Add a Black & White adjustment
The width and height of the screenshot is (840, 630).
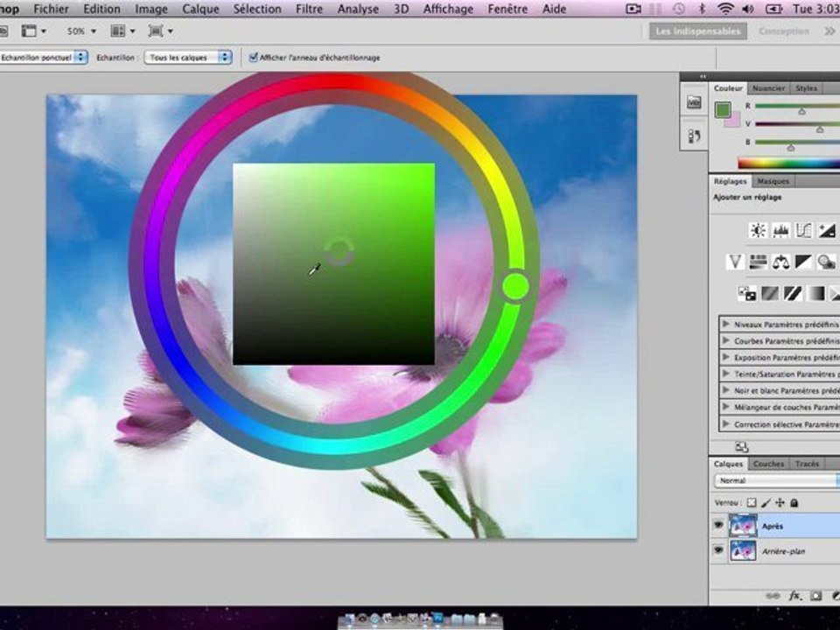tap(803, 262)
